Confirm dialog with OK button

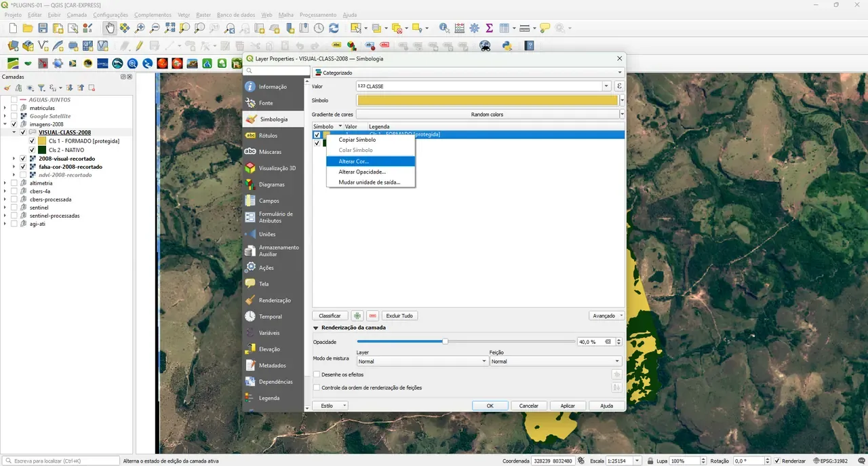tap(490, 406)
